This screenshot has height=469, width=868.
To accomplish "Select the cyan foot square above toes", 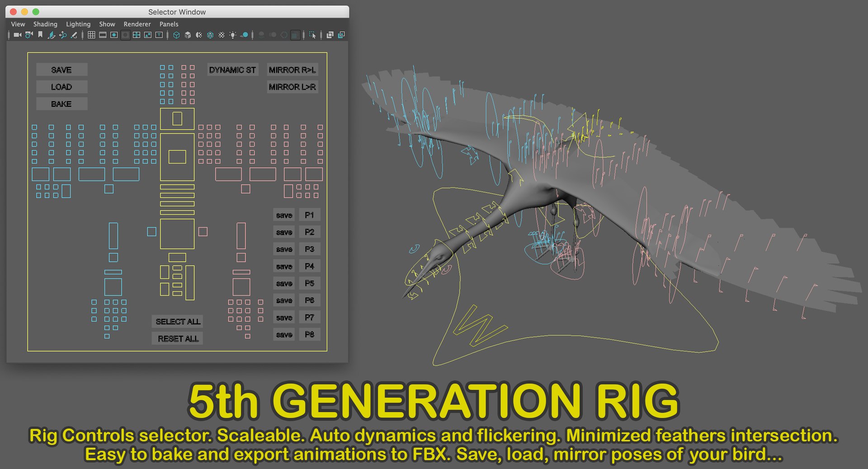I will [x=113, y=287].
